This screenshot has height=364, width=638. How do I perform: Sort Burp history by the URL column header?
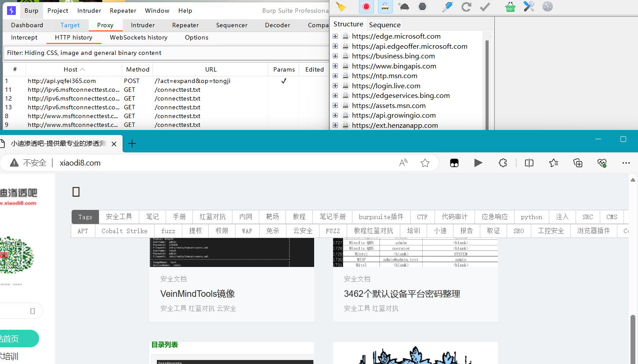[210, 69]
